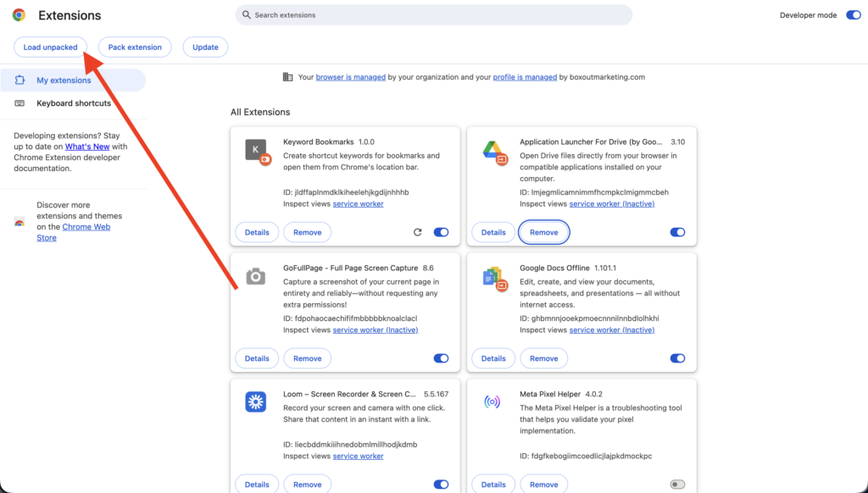Click the Google Docs Offline icon

point(493,276)
